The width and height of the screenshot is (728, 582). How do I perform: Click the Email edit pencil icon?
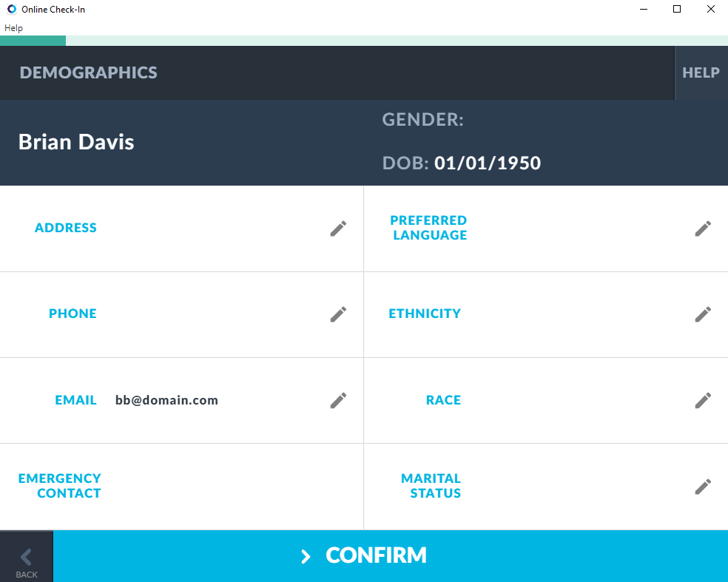(x=338, y=400)
